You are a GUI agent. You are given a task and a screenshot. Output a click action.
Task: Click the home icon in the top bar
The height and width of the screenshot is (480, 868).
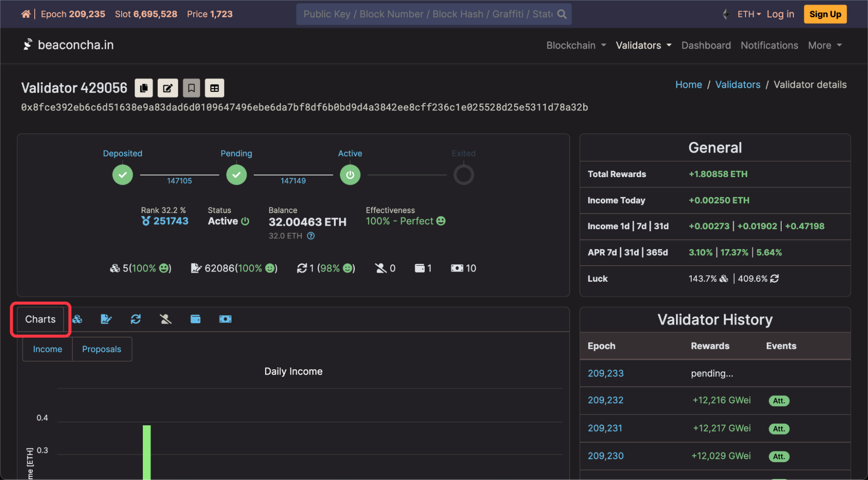click(26, 13)
